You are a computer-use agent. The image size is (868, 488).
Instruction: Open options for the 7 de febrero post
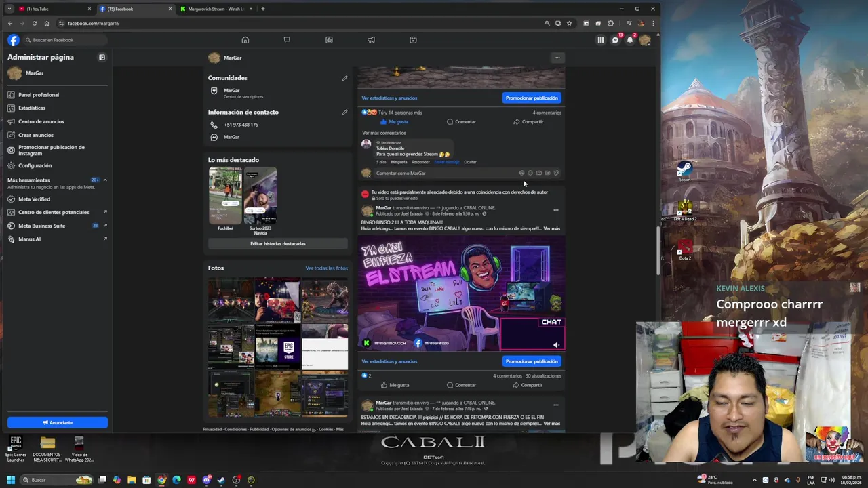click(x=555, y=405)
